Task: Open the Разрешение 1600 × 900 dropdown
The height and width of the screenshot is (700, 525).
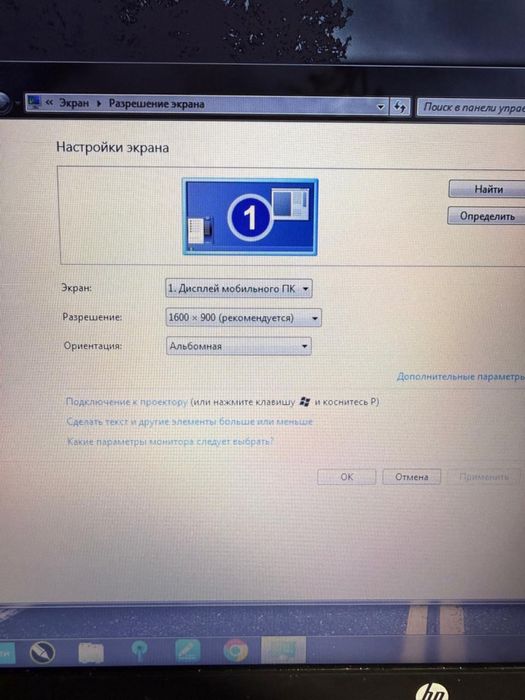Action: point(243,317)
